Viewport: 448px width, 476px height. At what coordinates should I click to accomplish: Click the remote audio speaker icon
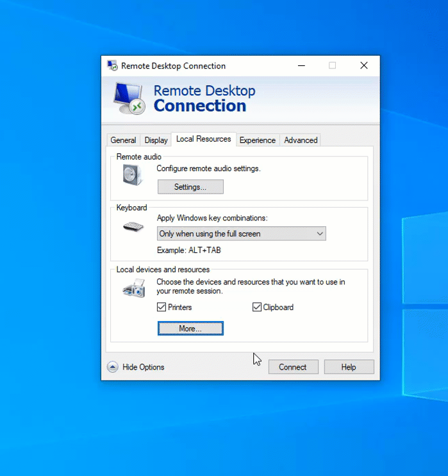(x=133, y=174)
